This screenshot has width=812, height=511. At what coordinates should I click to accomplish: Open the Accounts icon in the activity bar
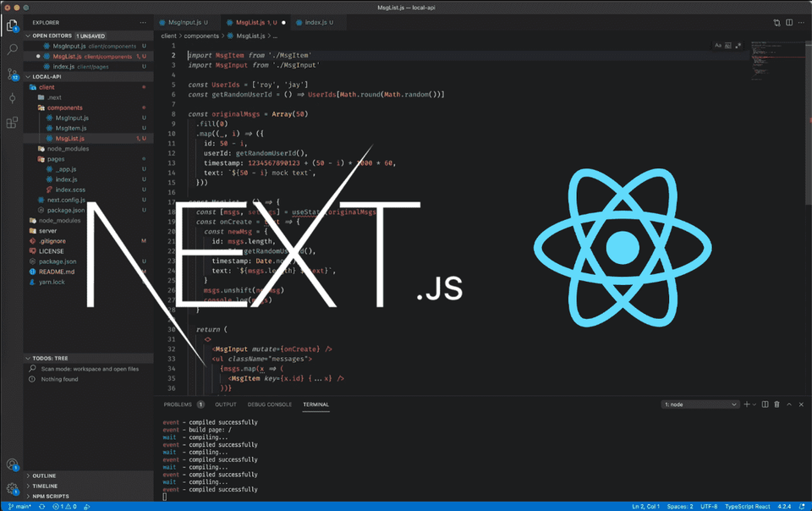(12, 464)
